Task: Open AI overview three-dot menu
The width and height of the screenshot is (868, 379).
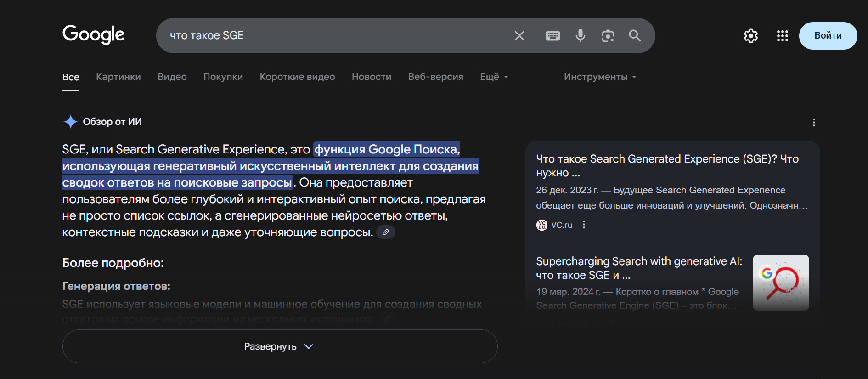Action: pyautogui.click(x=814, y=122)
